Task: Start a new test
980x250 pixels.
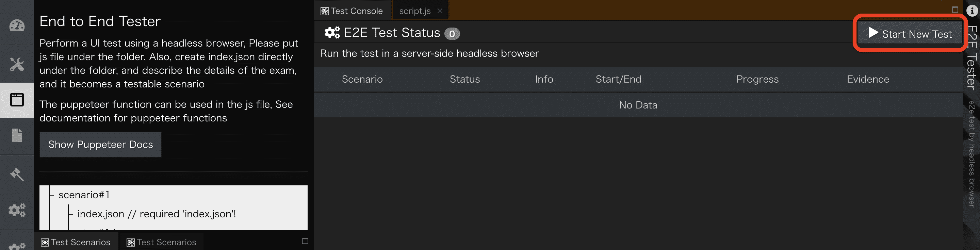Action: pyautogui.click(x=910, y=34)
